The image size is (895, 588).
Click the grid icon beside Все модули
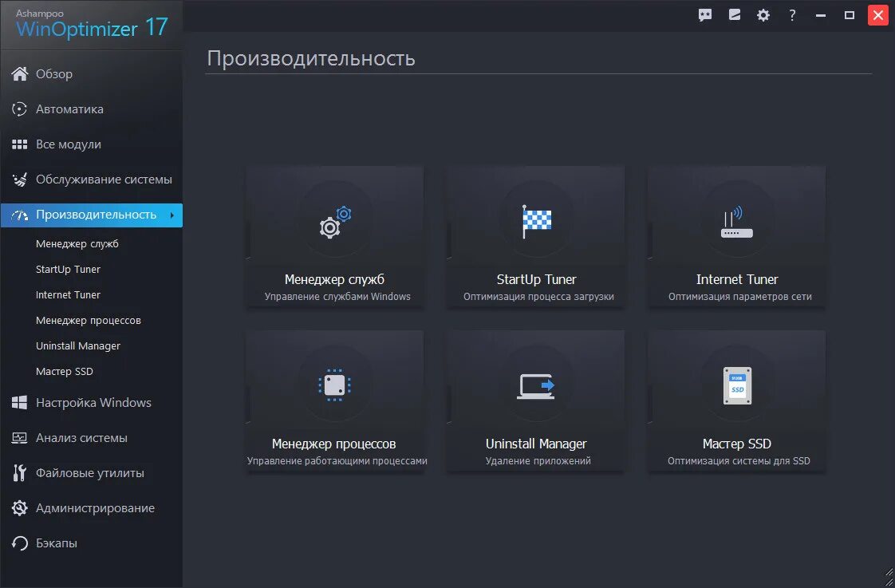pyautogui.click(x=19, y=144)
